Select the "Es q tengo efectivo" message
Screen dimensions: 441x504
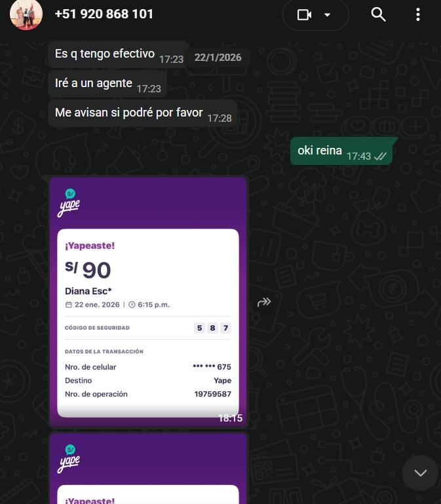(119, 54)
